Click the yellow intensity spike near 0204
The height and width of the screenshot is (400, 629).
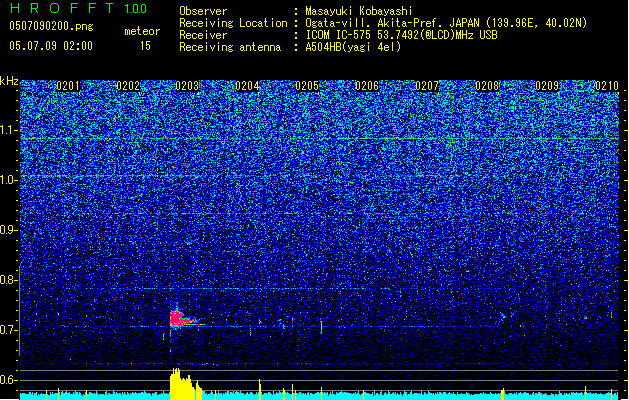click(x=260, y=389)
